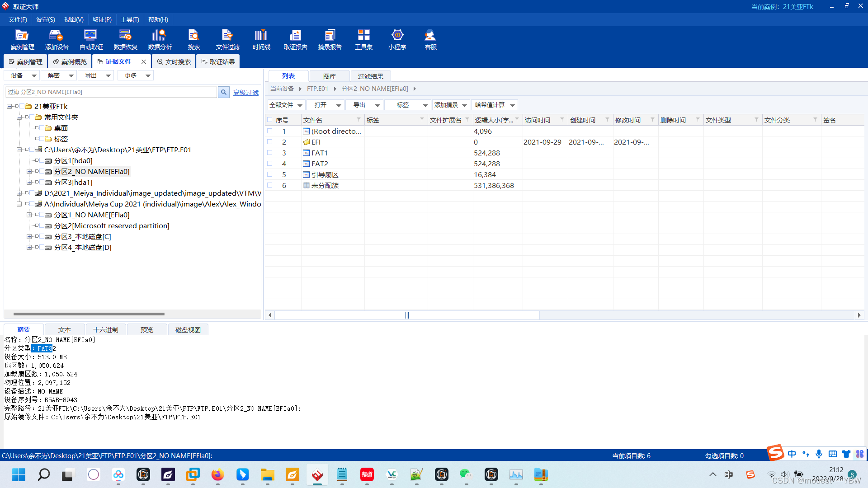Expand 分区3_本地磁盘[C] tree node

point(29,236)
